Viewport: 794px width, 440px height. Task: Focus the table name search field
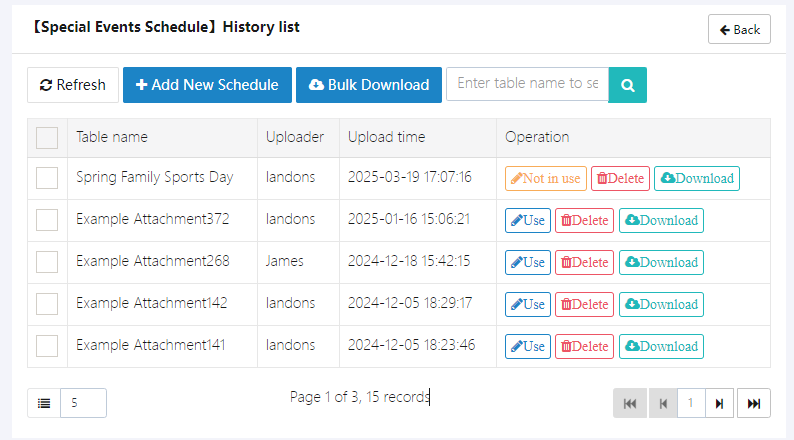(x=528, y=83)
